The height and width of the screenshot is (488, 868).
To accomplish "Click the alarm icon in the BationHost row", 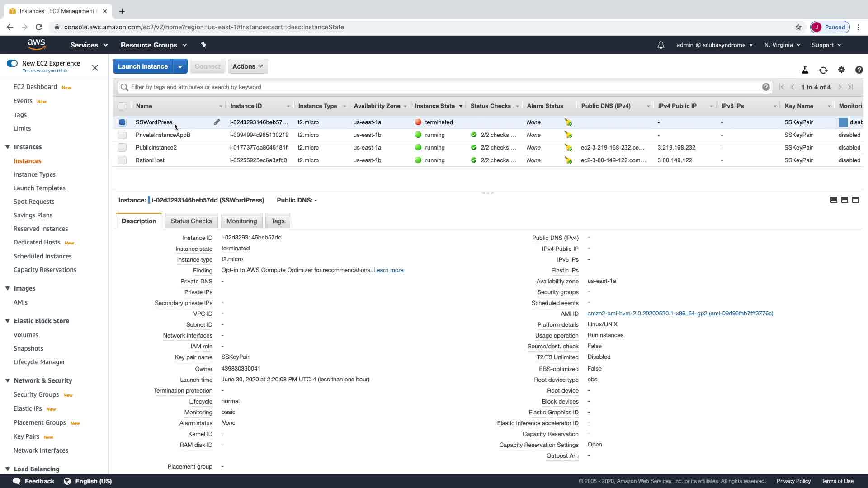I will pos(568,160).
